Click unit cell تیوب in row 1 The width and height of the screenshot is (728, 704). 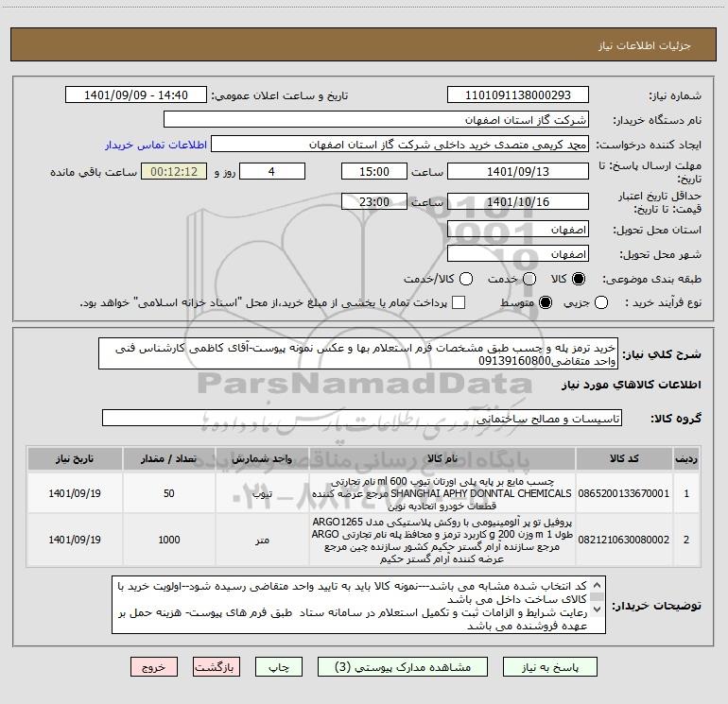point(262,493)
